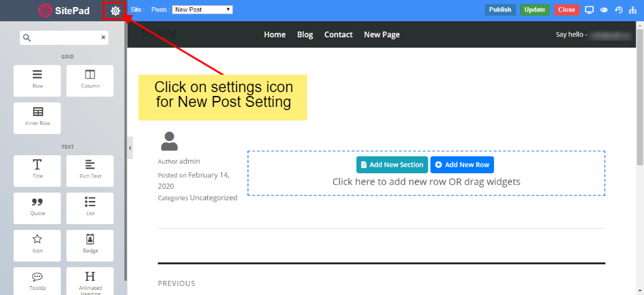Choose the Badge widget
This screenshot has height=295, width=644.
pos(90,245)
